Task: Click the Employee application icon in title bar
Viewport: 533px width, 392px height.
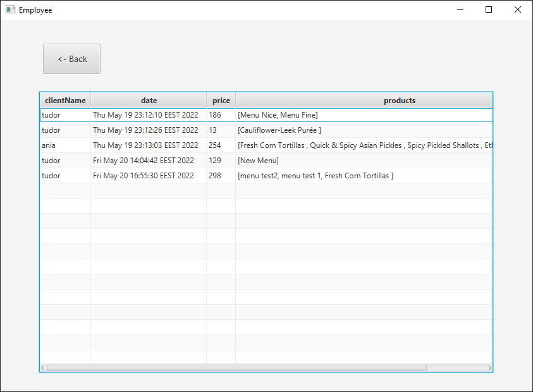Action: click(9, 9)
